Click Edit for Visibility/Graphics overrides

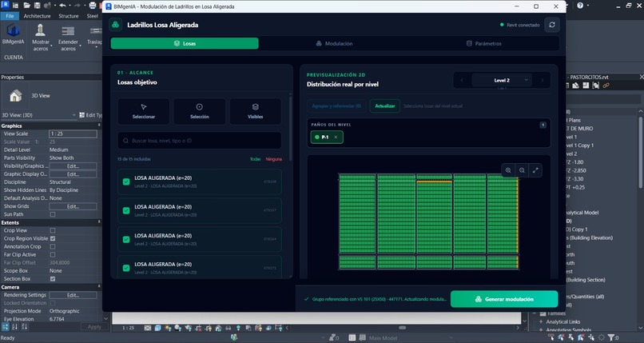pos(73,166)
